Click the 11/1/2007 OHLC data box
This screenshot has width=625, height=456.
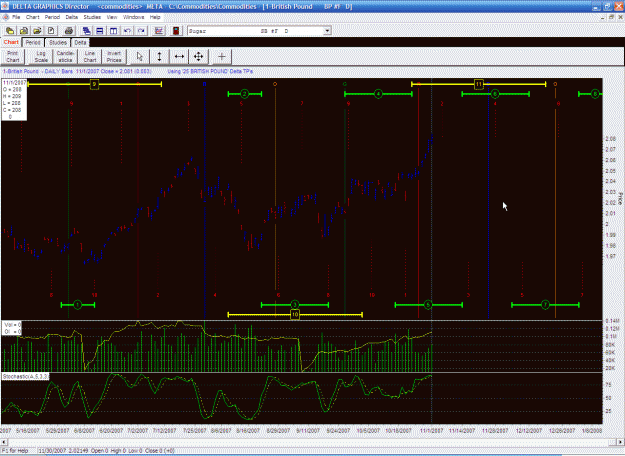pyautogui.click(x=14, y=100)
